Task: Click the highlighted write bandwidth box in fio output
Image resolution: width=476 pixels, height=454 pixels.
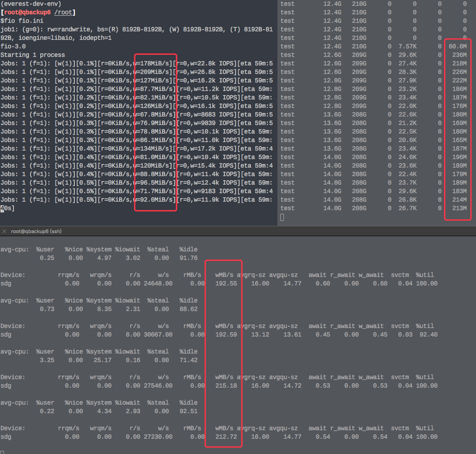Action: [155, 134]
